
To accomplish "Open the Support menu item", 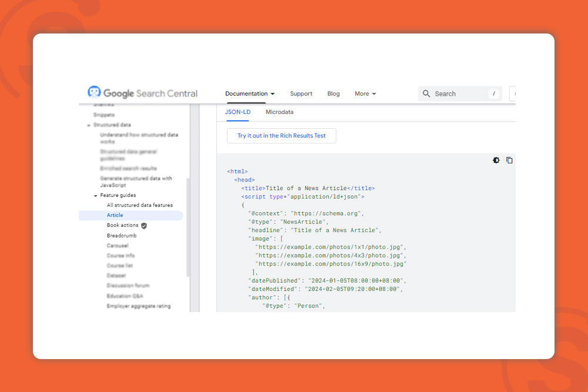I will (x=301, y=93).
